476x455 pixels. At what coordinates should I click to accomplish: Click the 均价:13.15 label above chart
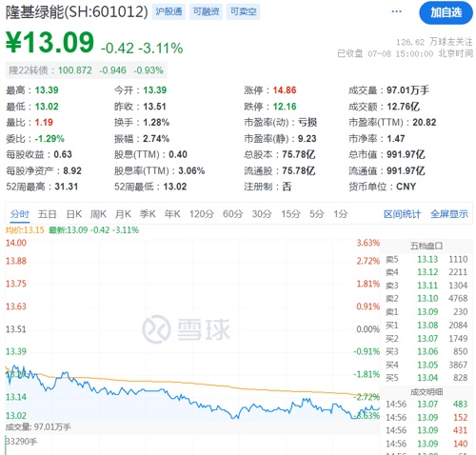tap(25, 230)
